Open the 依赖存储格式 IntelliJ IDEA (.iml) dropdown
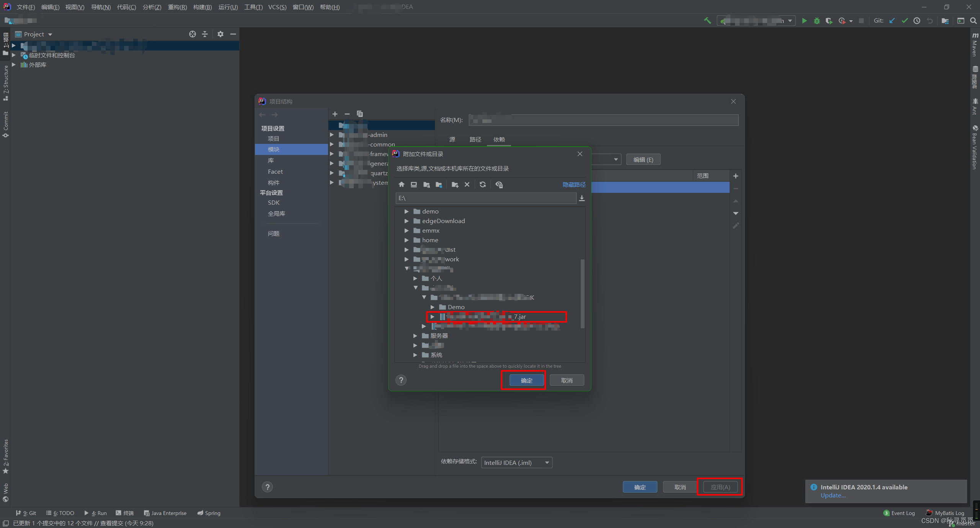The width and height of the screenshot is (980, 528). pyautogui.click(x=516, y=463)
